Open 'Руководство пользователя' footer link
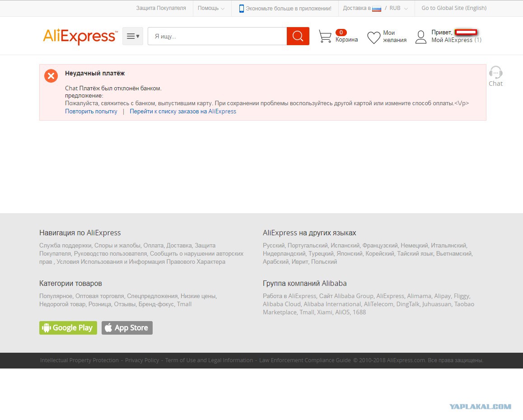 pyautogui.click(x=110, y=253)
